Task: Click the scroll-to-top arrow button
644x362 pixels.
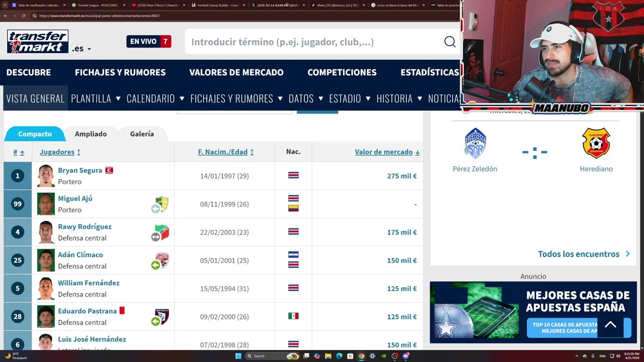Action: coord(610,325)
